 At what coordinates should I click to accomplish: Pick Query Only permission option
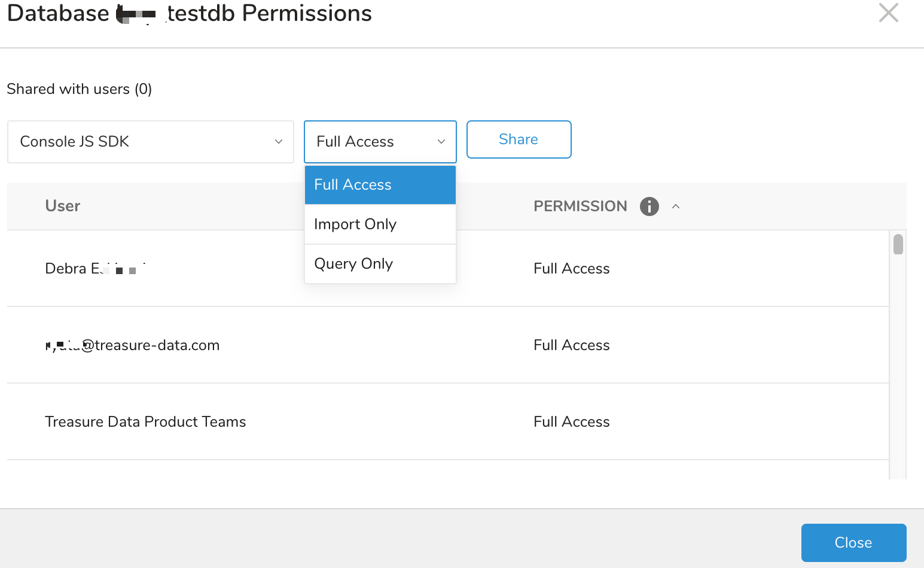[x=380, y=264]
